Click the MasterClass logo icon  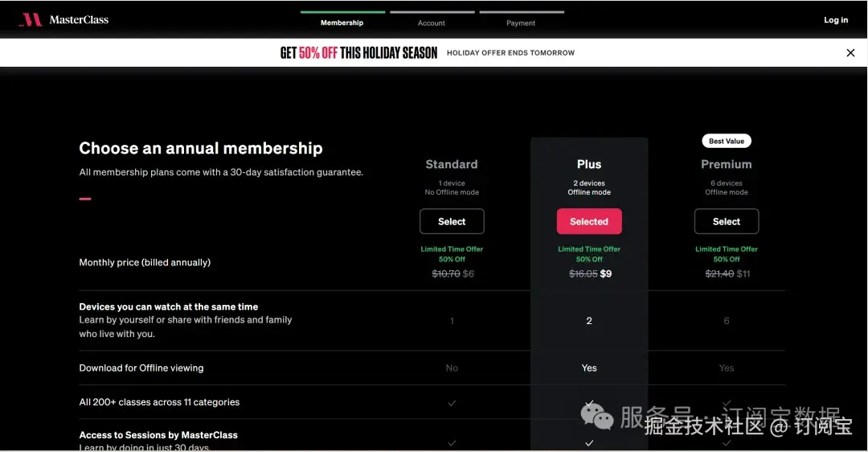[x=31, y=20]
